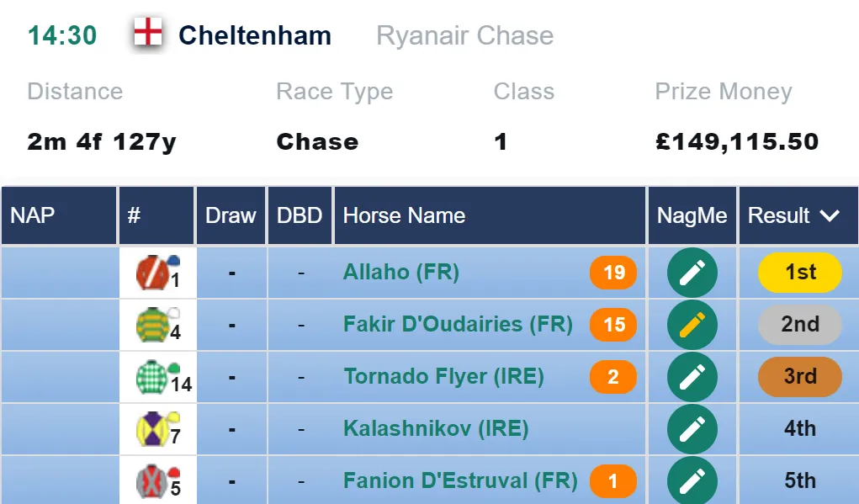Click the orange 2 badge for Tornado Flyer
Image resolution: width=859 pixels, height=504 pixels.
613,377
